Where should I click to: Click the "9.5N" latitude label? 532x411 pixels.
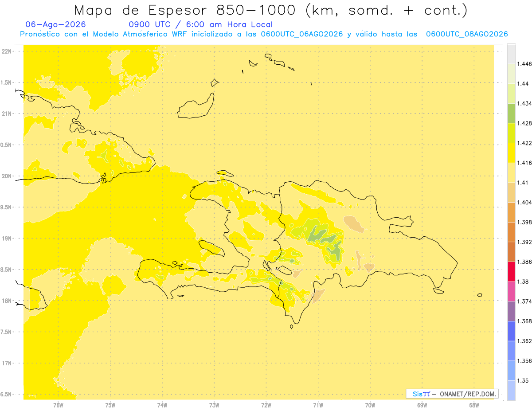(x=7, y=207)
